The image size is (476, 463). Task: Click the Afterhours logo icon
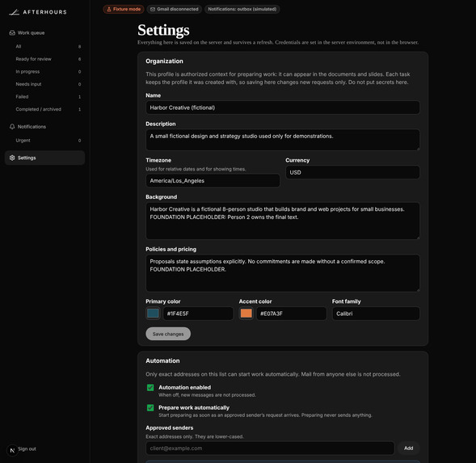tap(14, 12)
